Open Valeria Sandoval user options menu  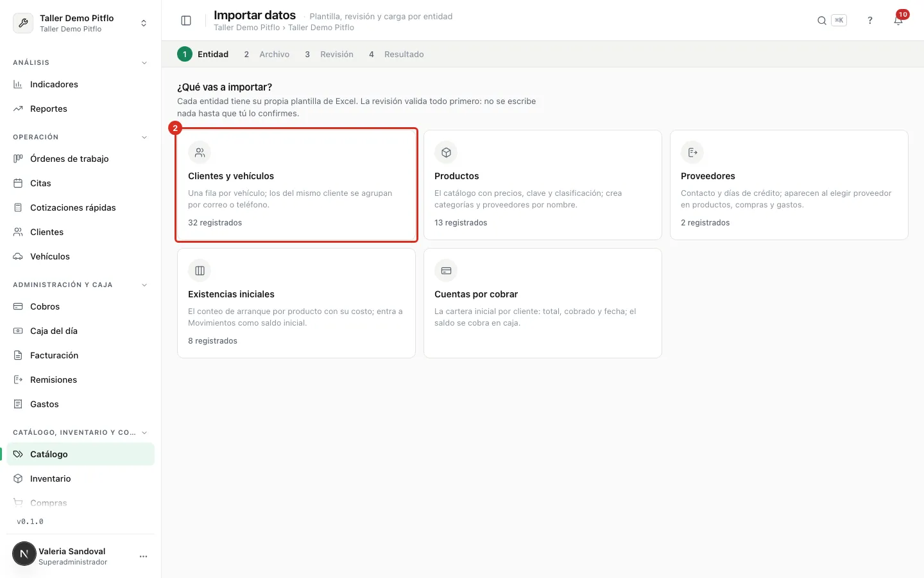[x=143, y=556]
